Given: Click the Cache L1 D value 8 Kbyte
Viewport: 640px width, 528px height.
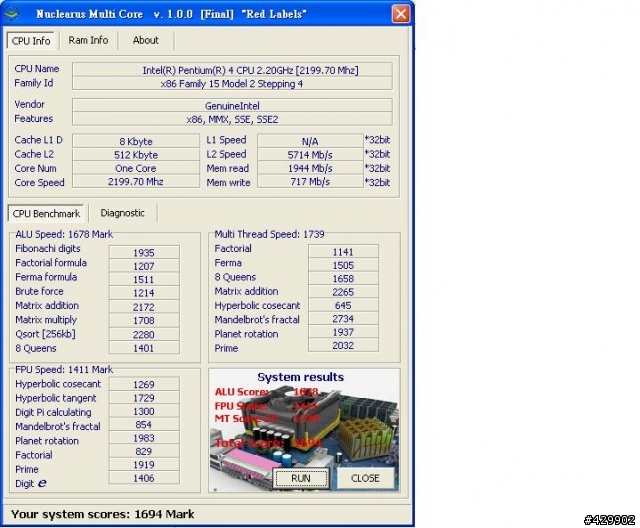Looking at the screenshot, I should pos(136,141).
